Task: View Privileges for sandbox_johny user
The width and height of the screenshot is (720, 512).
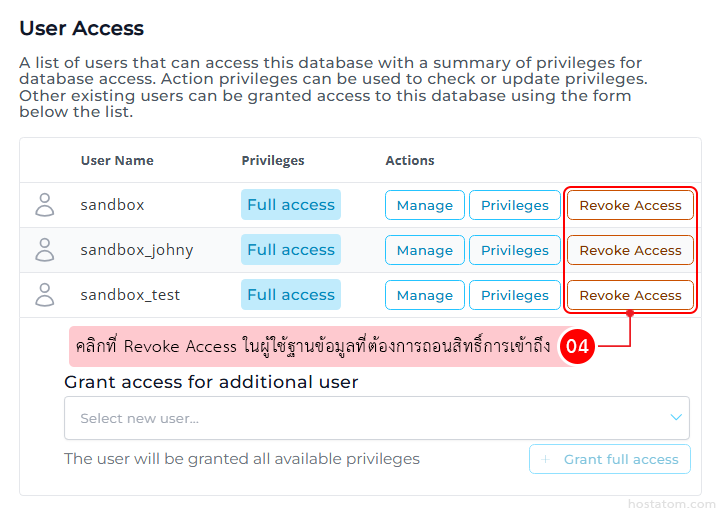Action: pos(515,250)
